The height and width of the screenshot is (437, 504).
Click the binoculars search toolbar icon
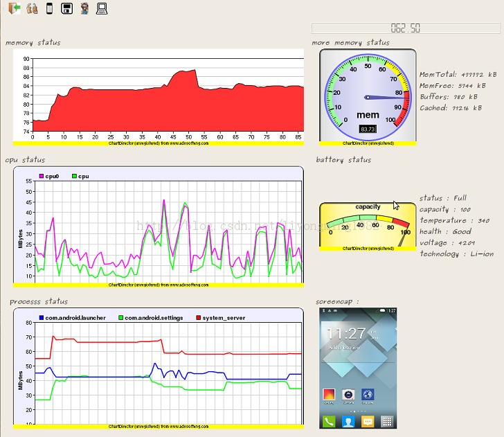32,8
